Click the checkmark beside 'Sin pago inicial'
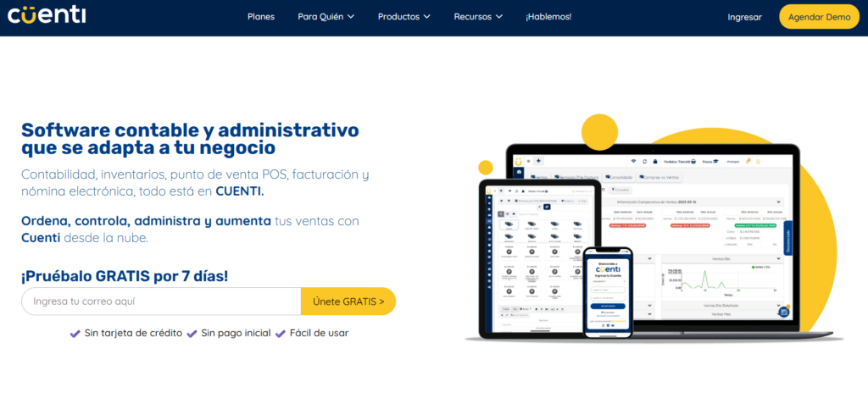This screenshot has height=409, width=868. click(192, 334)
